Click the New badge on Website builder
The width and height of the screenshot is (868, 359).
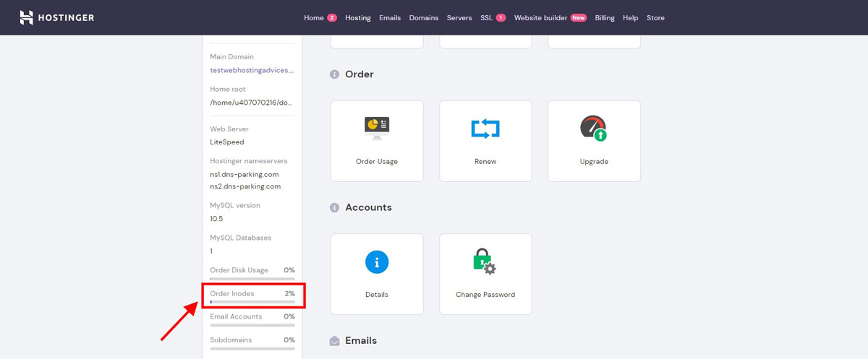coord(578,17)
